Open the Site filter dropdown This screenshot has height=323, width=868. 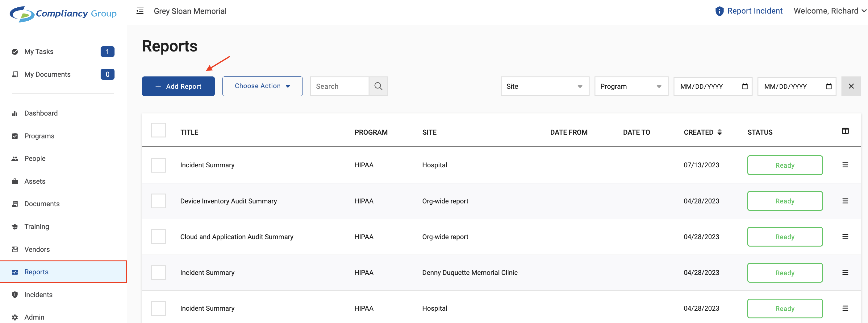pos(545,87)
